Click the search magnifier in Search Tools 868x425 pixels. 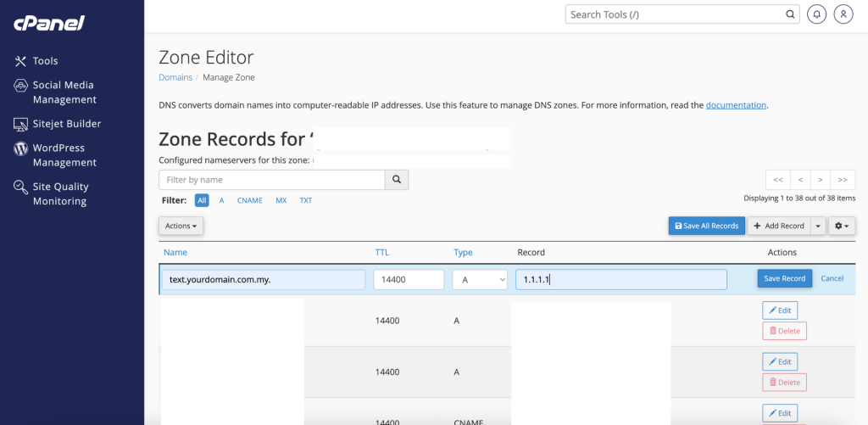point(790,14)
